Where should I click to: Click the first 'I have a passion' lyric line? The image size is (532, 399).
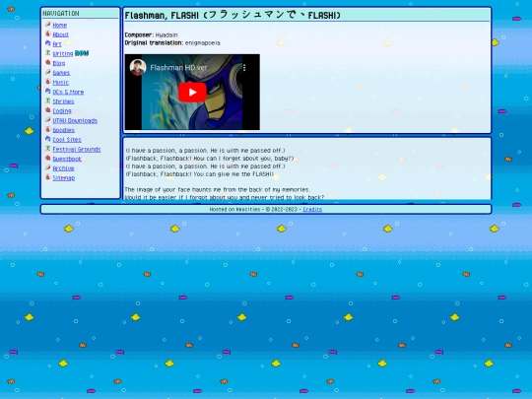[205, 151]
